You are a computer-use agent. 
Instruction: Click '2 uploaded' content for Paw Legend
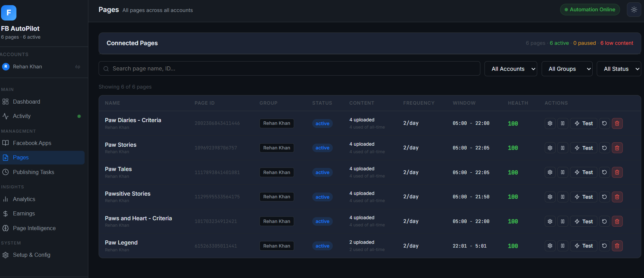tap(362, 242)
